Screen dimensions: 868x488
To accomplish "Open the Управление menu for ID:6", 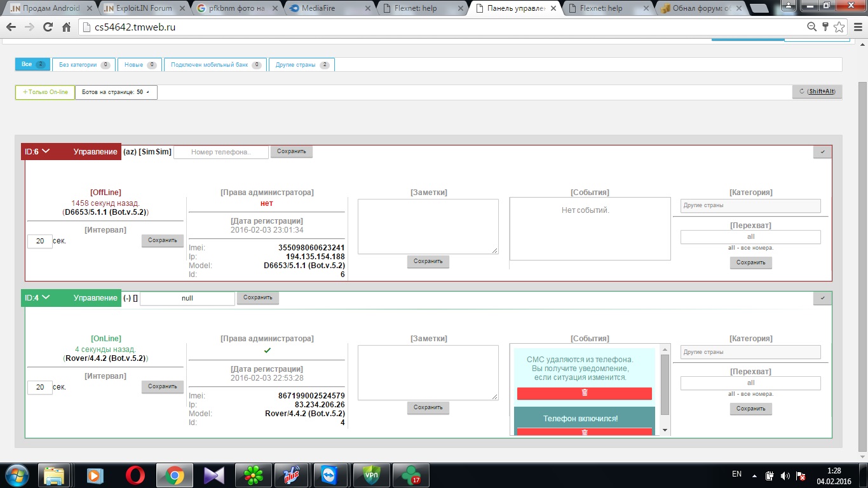I will click(x=95, y=152).
